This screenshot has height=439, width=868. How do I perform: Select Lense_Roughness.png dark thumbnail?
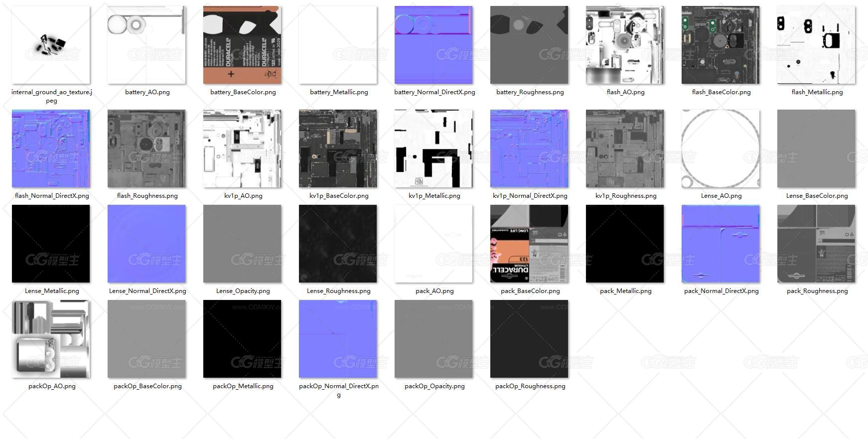click(x=338, y=244)
